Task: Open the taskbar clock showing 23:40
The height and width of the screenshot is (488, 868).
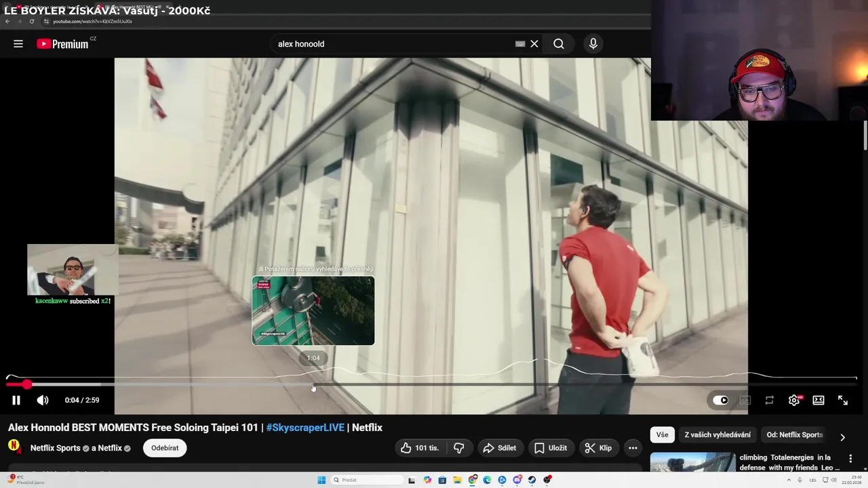Action: (852, 480)
